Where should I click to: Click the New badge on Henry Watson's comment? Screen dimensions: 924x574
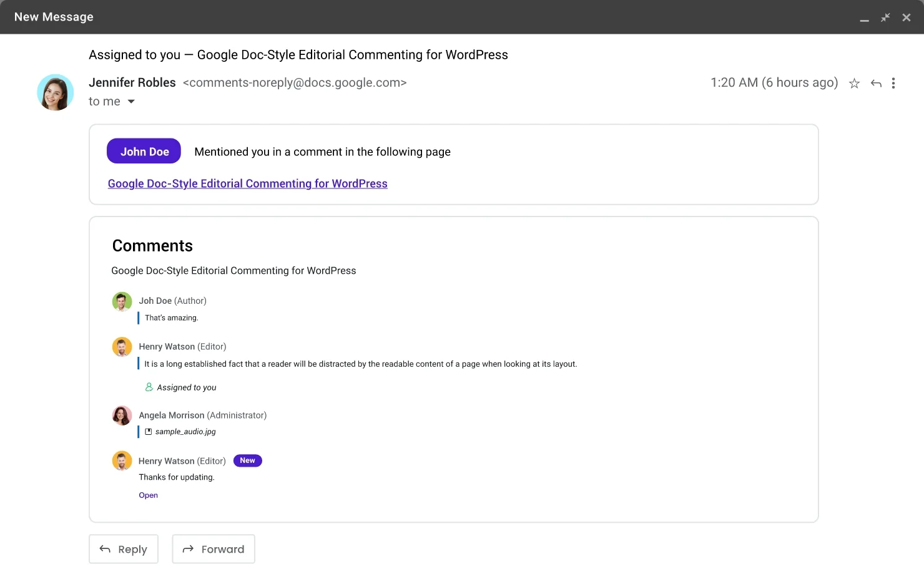(247, 460)
